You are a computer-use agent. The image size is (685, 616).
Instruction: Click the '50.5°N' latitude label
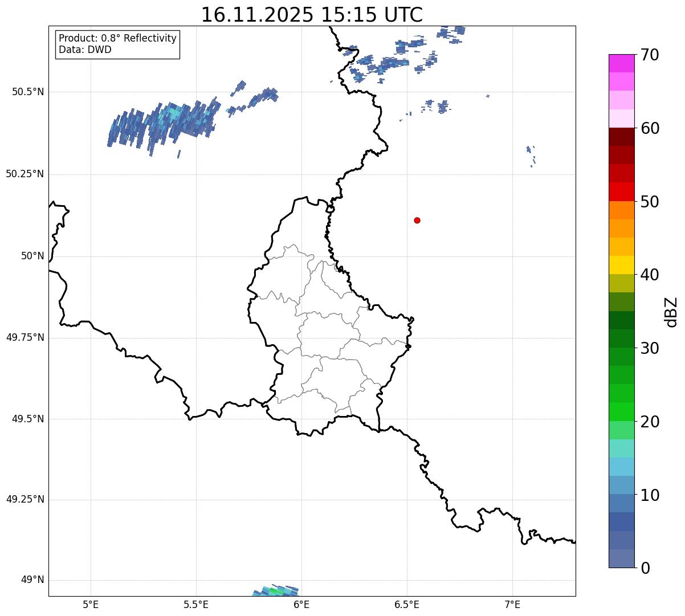(x=27, y=92)
